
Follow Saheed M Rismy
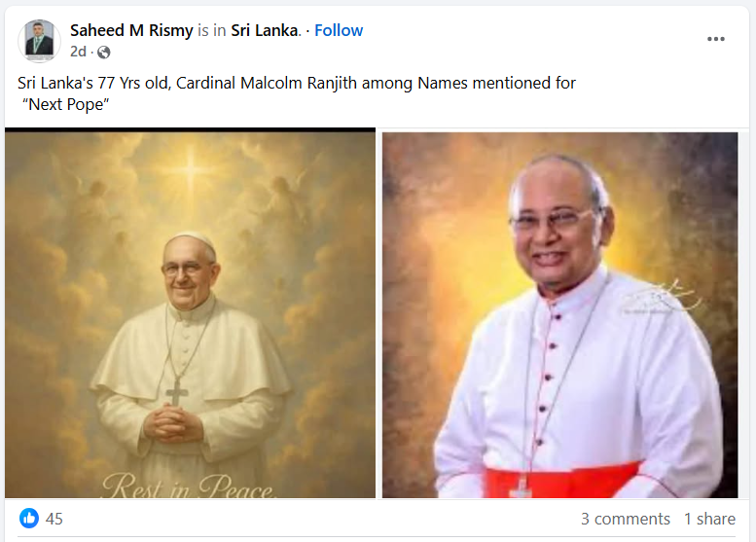click(339, 30)
